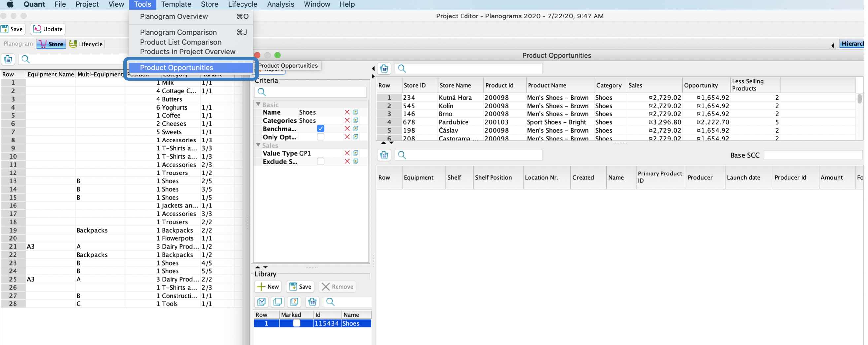Select the Backpacks row 19 in store table
This screenshot has height=345, width=868.
[x=121, y=230]
